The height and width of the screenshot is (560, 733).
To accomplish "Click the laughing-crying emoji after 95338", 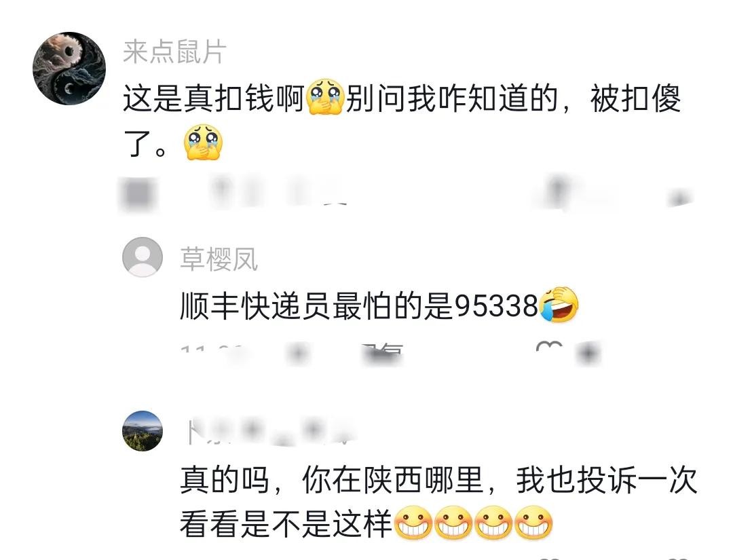I will click(x=559, y=305).
